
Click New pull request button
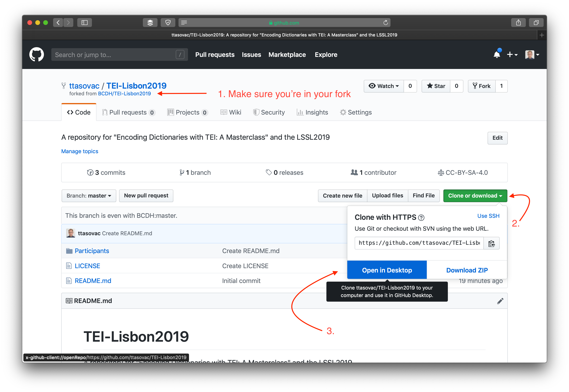point(146,196)
